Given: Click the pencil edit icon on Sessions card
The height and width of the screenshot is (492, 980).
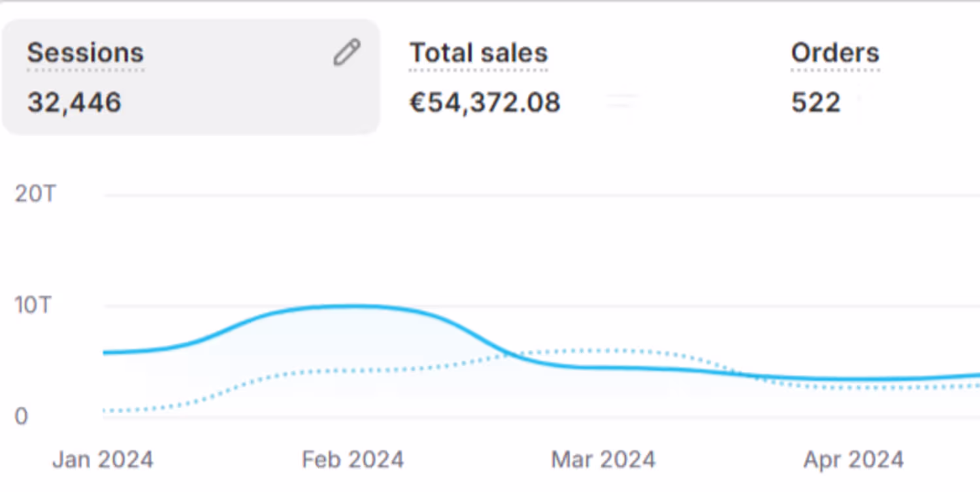Looking at the screenshot, I should point(346,53).
